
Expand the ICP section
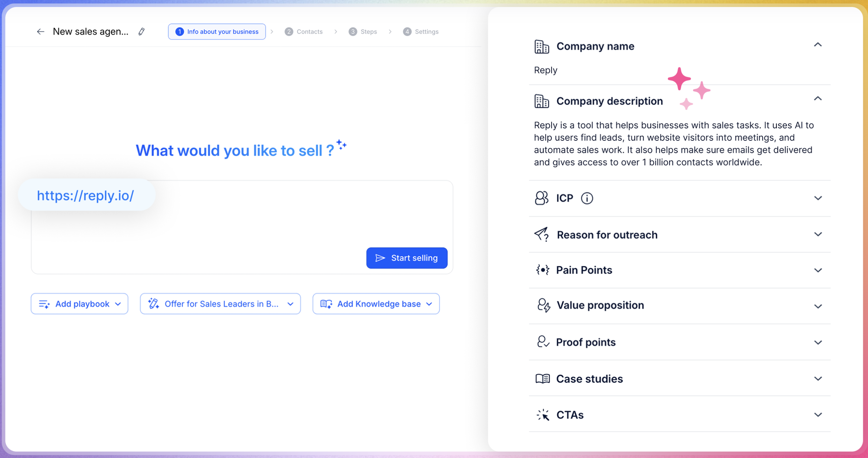818,198
